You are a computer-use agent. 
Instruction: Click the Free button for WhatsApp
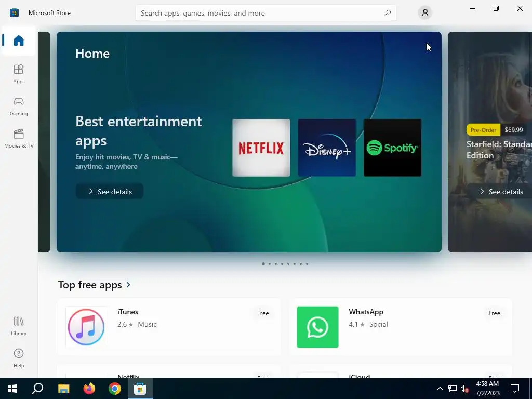coord(495,313)
